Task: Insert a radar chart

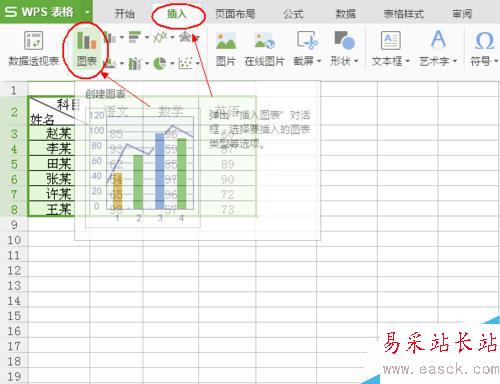Action: click(185, 37)
